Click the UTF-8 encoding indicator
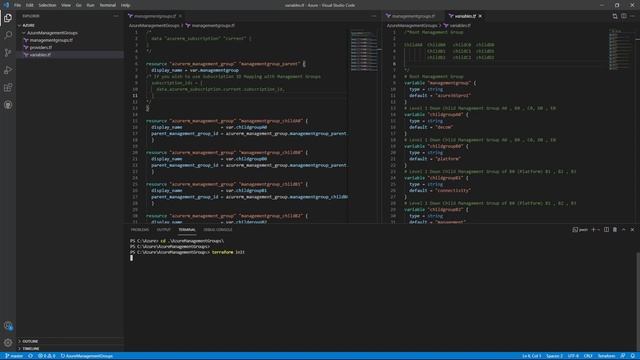Viewport: 640px width, 360px height. [573, 356]
